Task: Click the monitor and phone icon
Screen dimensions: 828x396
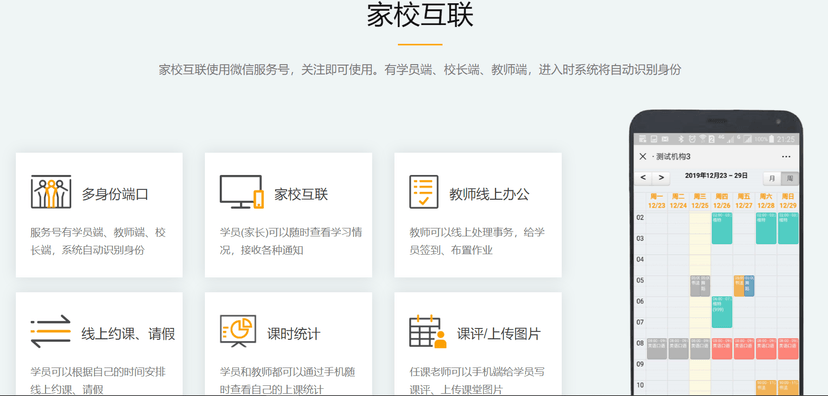Action: click(x=241, y=192)
